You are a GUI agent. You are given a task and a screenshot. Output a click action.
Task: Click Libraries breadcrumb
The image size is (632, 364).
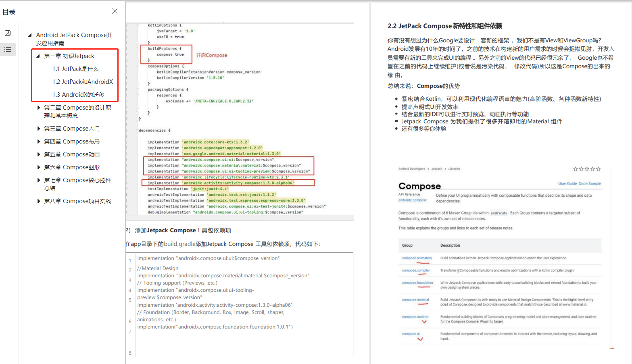454,169
